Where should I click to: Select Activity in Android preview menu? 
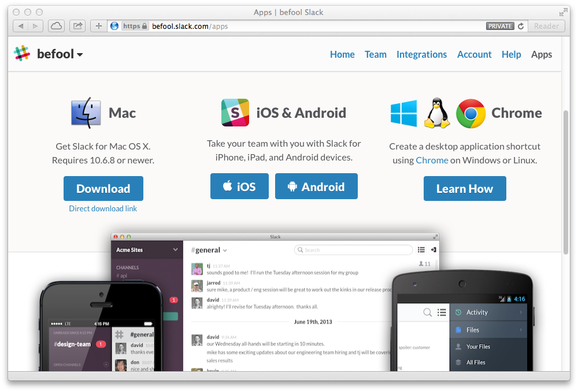(488, 312)
